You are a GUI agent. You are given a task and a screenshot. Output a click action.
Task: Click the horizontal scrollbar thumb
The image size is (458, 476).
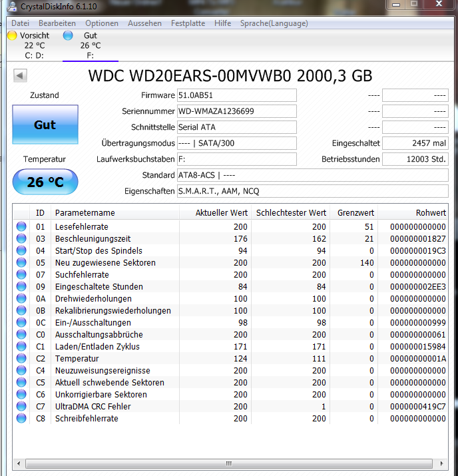[x=229, y=463]
